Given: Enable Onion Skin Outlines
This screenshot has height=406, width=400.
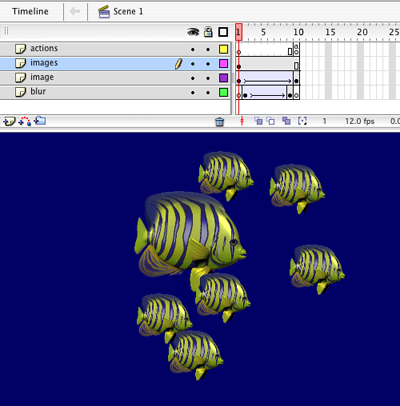Looking at the screenshot, I should pyautogui.click(x=270, y=121).
